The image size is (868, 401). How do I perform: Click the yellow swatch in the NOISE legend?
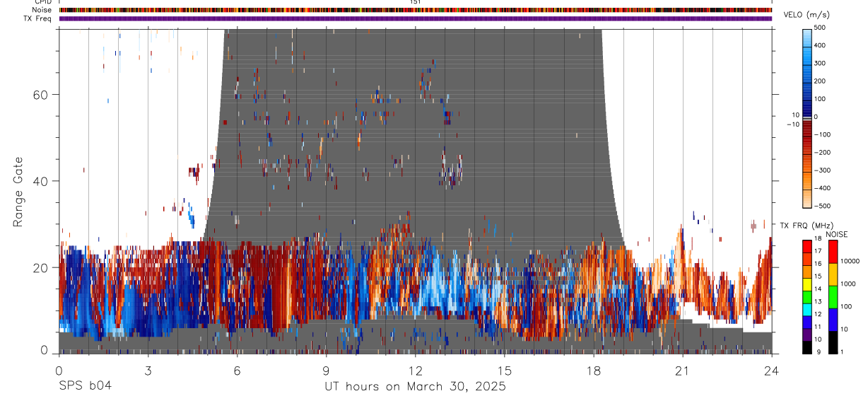click(832, 274)
